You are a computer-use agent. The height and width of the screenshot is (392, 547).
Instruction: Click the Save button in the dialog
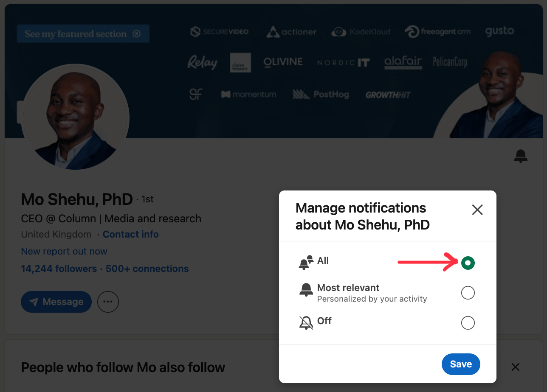(x=461, y=364)
